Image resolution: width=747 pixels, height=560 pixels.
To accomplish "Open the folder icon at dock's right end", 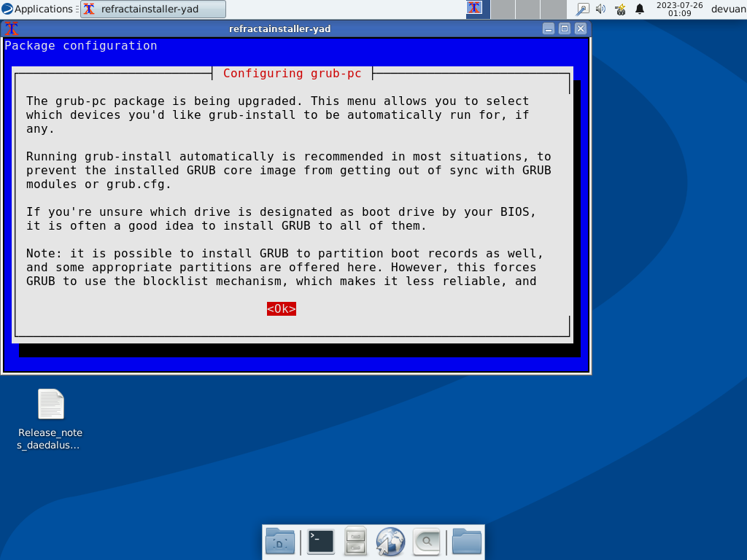I will [x=466, y=542].
